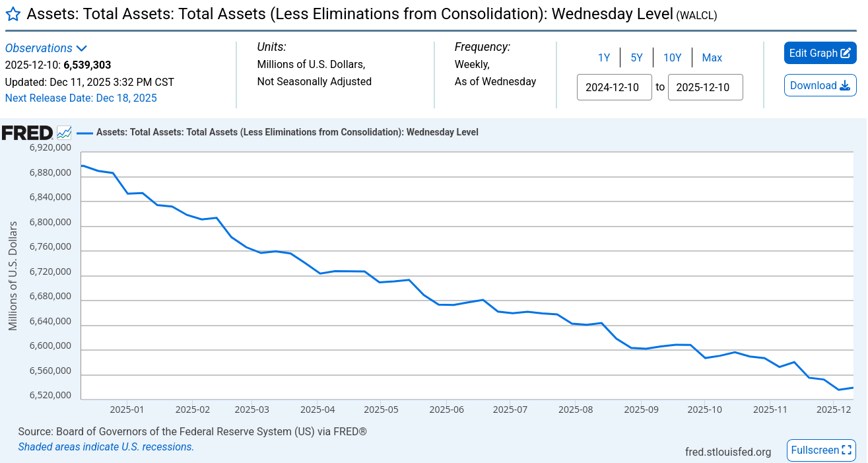Viewport: 868px width, 463px height.
Task: Click the small line-chart icon beside FRED logo
Action: [x=64, y=132]
